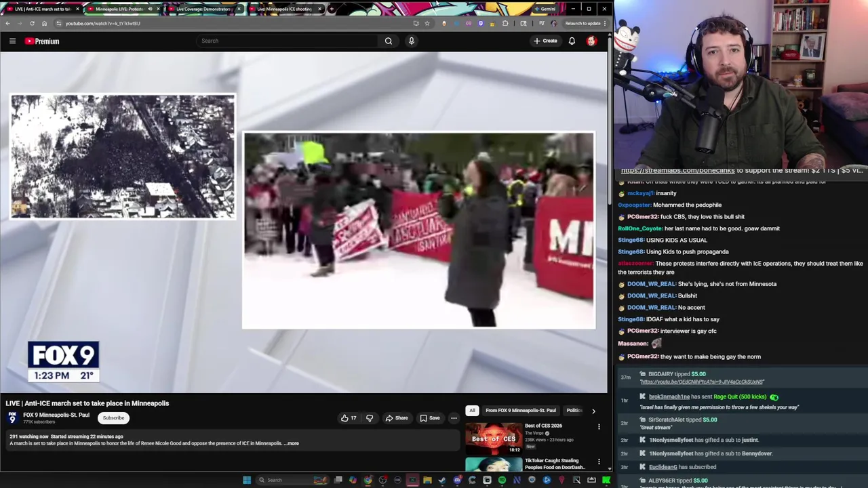The image size is (868, 488).
Task: Dislike the video with thumbs down
Action: pyautogui.click(x=370, y=418)
